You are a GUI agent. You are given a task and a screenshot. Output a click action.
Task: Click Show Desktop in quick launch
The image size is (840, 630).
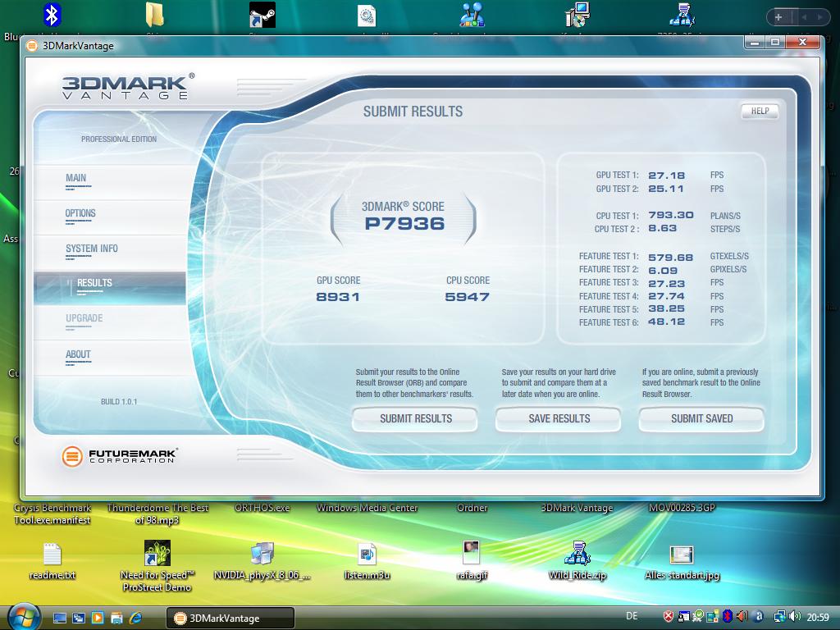(59, 619)
